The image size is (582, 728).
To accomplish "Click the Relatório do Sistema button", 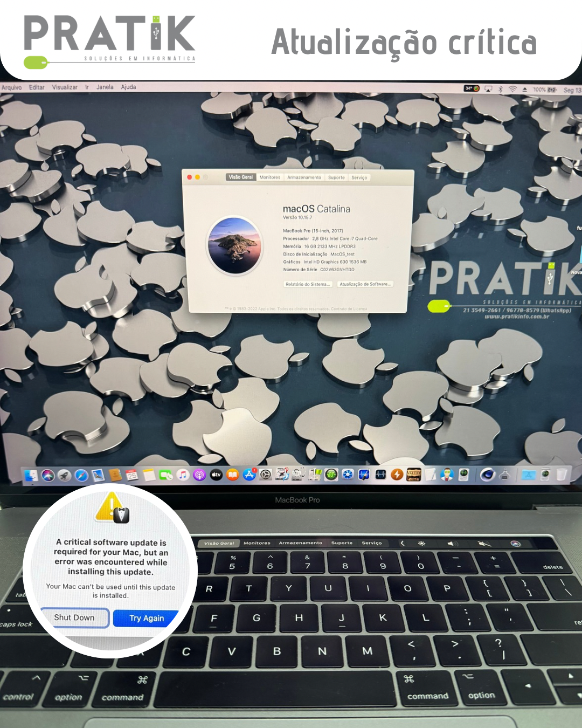I will point(307,284).
